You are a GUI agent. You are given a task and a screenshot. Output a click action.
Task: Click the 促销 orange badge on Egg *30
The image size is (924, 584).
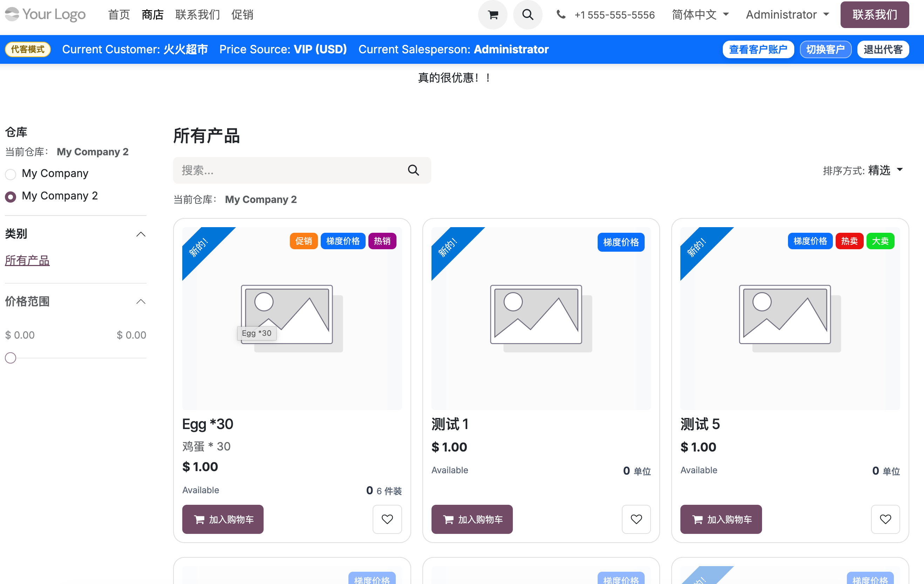[x=304, y=241]
